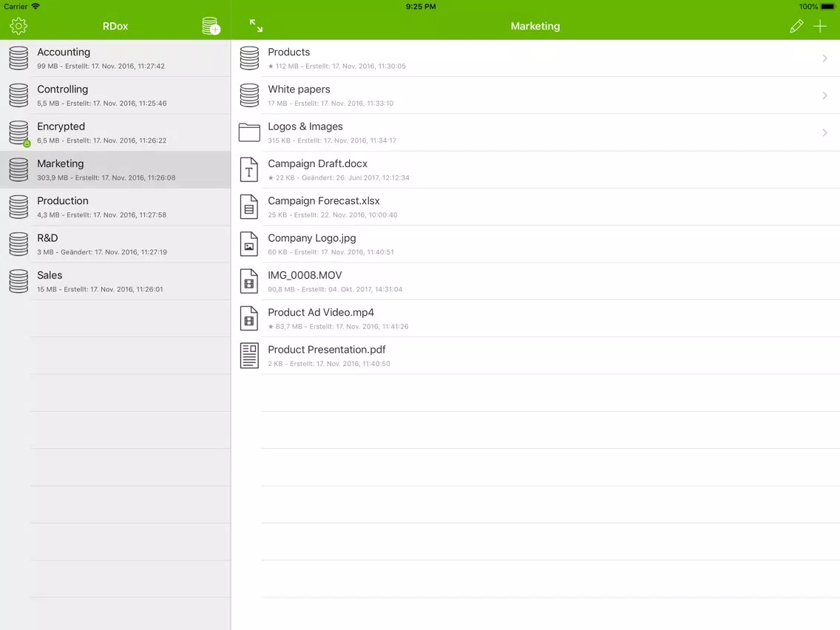Expand the Products row chevron
This screenshot has height=630, width=840.
pyautogui.click(x=825, y=58)
